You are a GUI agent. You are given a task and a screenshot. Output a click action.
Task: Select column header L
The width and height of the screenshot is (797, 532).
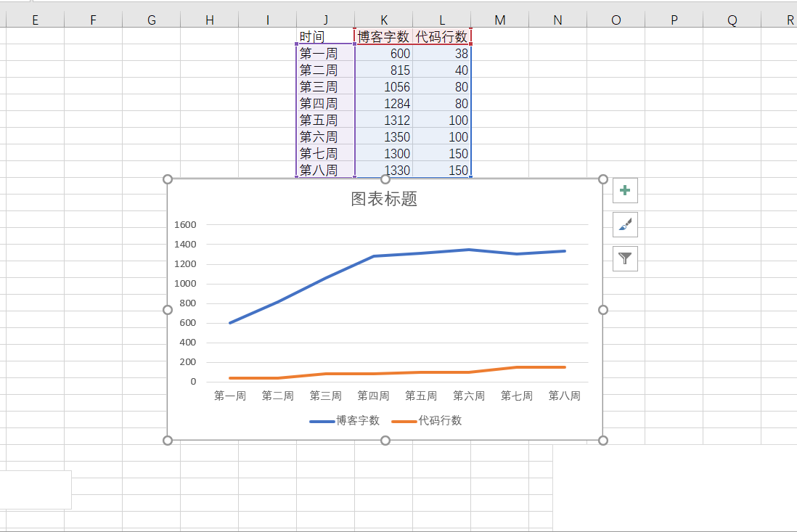tap(442, 20)
